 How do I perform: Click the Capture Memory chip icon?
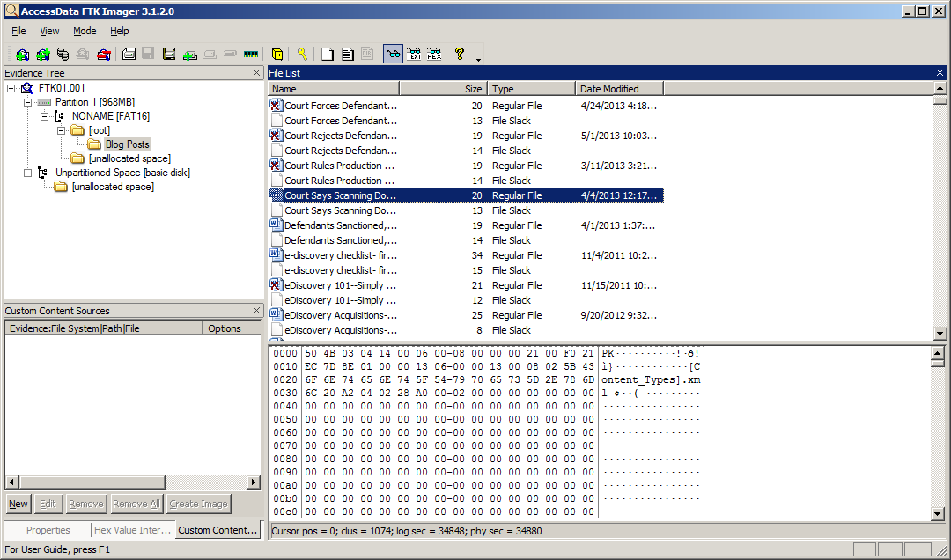point(250,54)
